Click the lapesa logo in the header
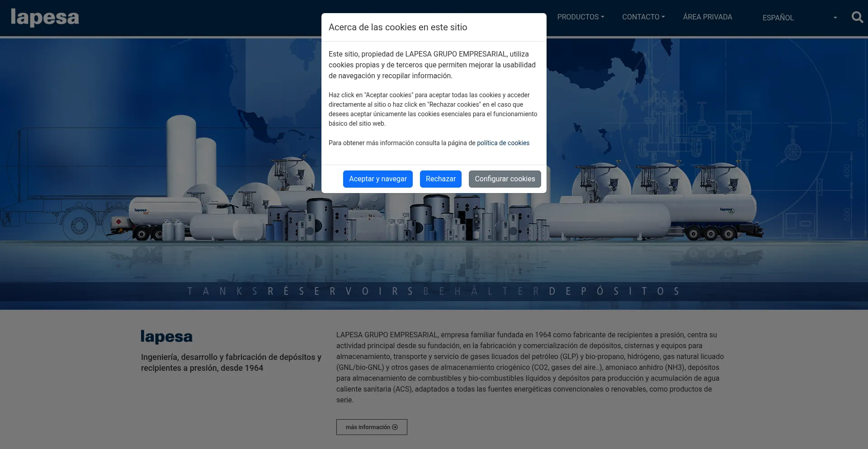 click(45, 18)
